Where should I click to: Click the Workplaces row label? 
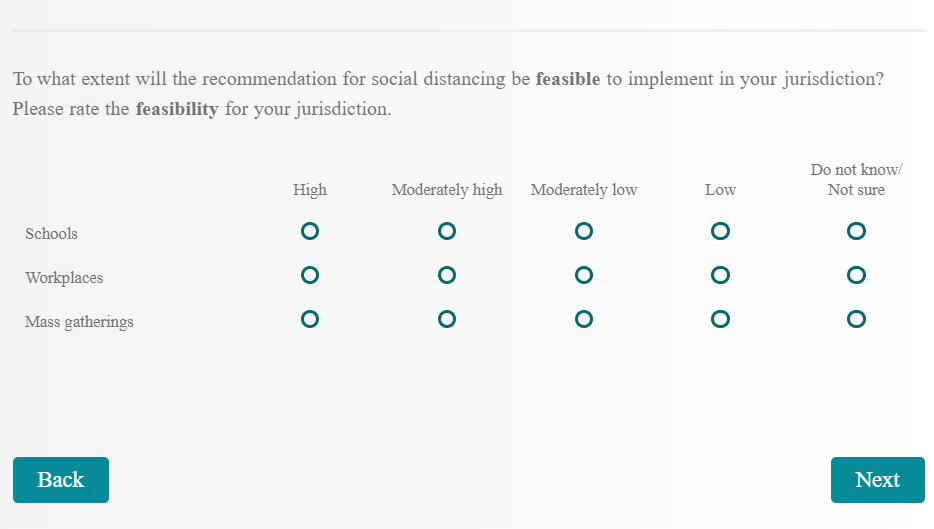(64, 278)
